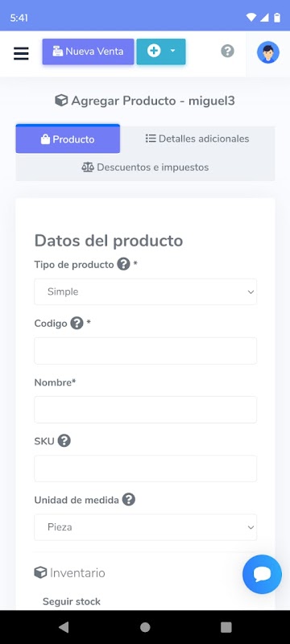Show help tooltip for Codigo
The image size is (290, 644).
77,324
